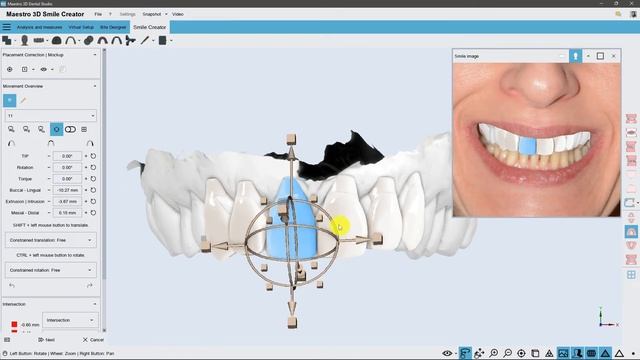Select the line draw tool in toolbar
Screen dimensions: 640x360
[145, 40]
